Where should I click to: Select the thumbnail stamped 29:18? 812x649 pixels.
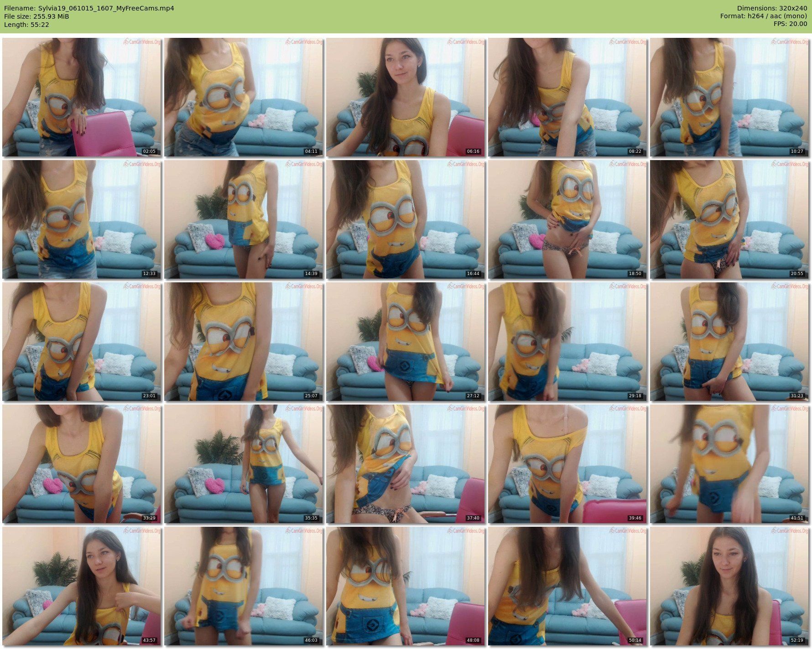tap(567, 342)
